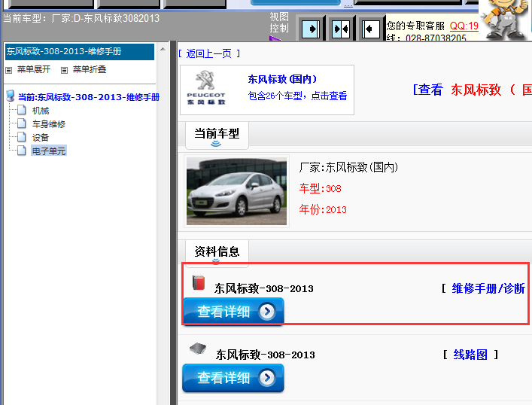Click the 东风标致-308-2013 title beside the chip icon
Screen dimensions: 532x405
[x=266, y=355]
